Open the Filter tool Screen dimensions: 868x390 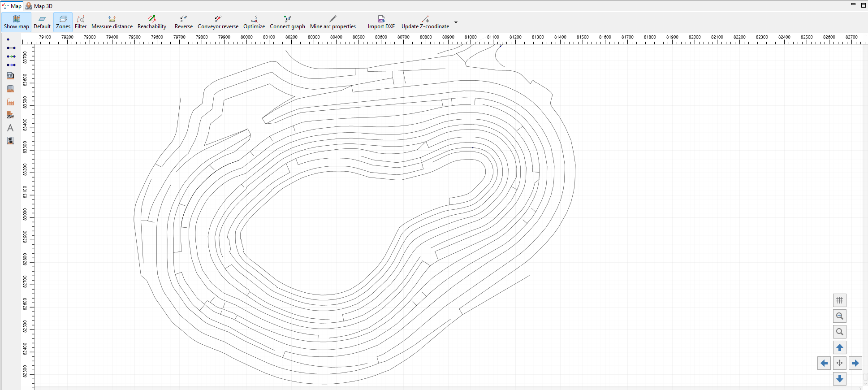click(81, 22)
